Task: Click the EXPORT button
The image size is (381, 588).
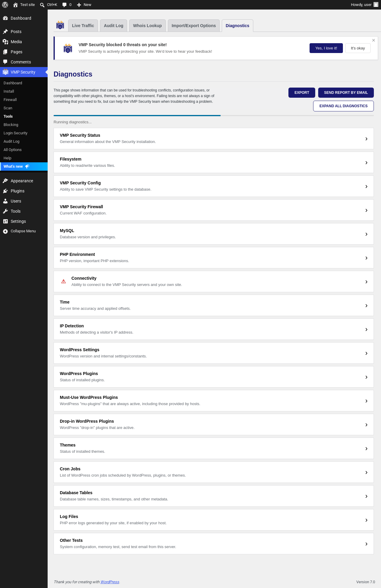Action: point(302,93)
